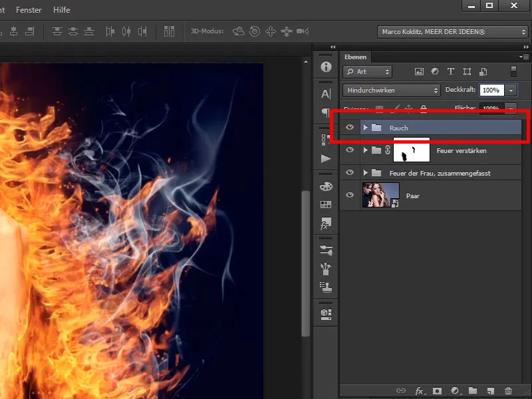The height and width of the screenshot is (399, 532).
Task: Select the Paar layer thumbnail
Action: pos(380,195)
